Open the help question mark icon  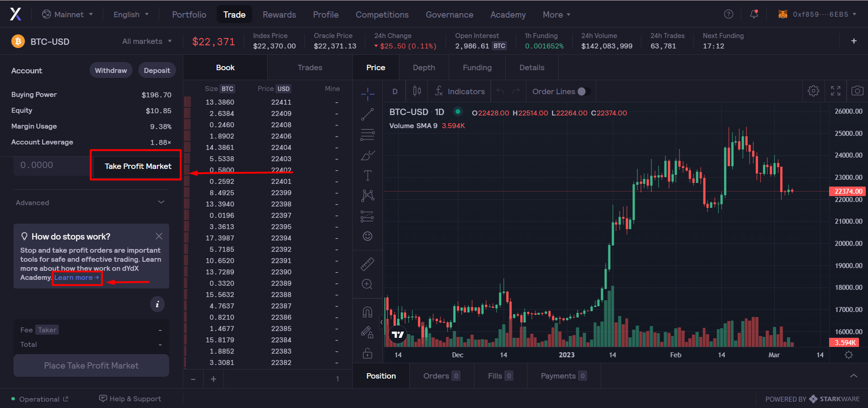728,14
